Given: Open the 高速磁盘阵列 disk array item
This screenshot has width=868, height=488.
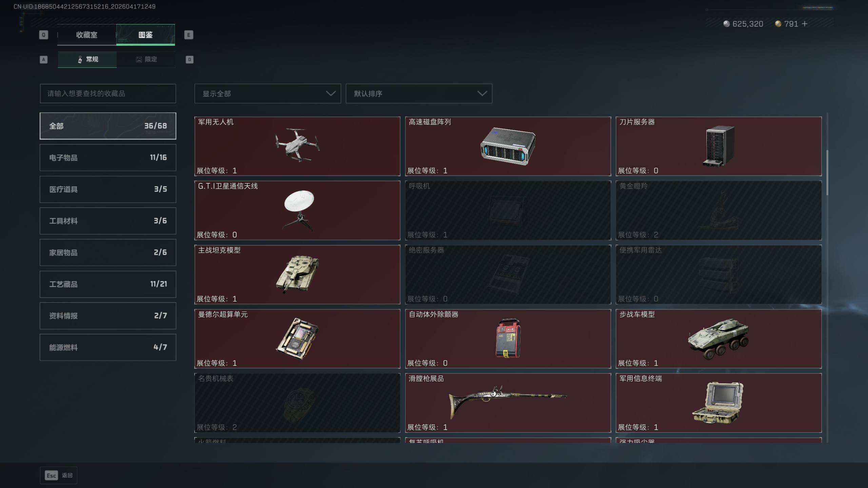Looking at the screenshot, I should [508, 146].
